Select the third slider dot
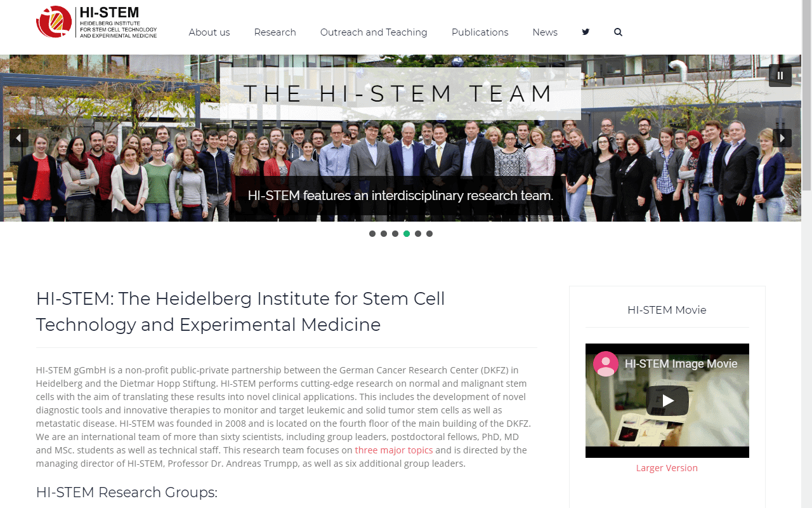Viewport: 812px width, 508px height. (395, 234)
